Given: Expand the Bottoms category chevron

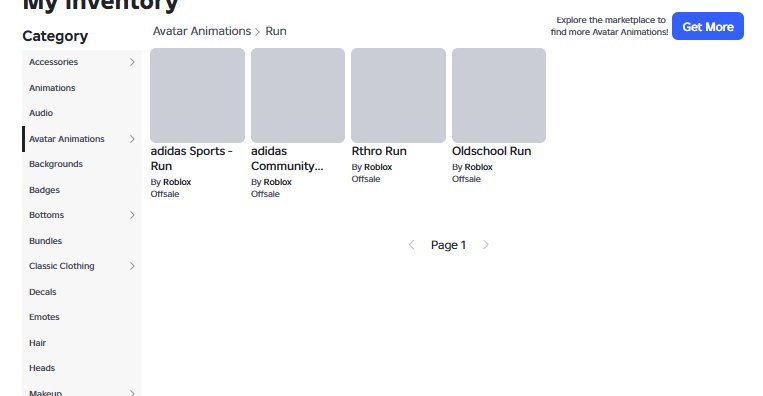Looking at the screenshot, I should click(132, 215).
